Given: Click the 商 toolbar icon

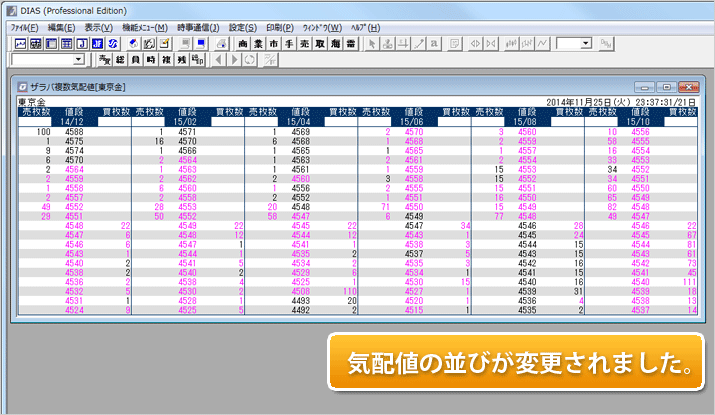Looking at the screenshot, I should [243, 44].
